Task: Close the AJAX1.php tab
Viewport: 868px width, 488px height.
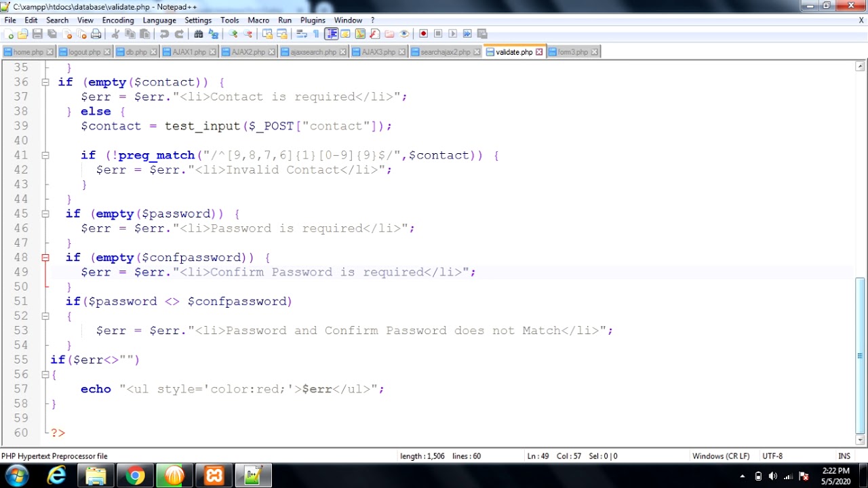Action: point(213,52)
